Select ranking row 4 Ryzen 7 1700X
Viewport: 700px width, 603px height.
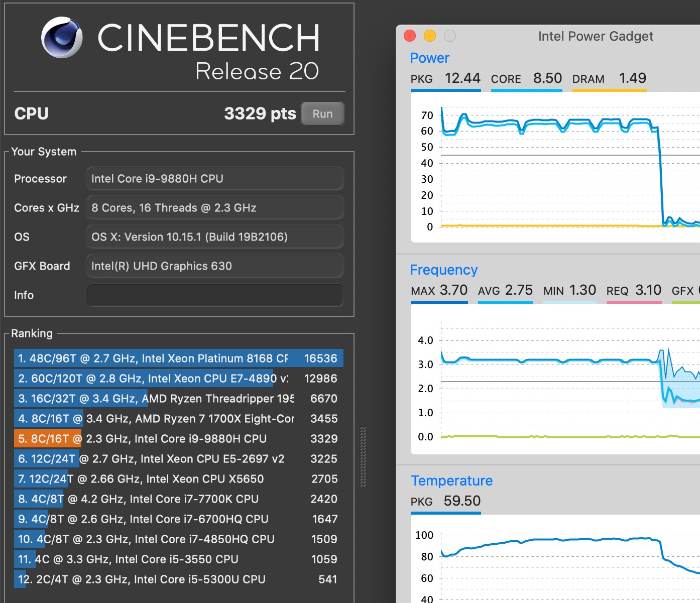(x=179, y=419)
